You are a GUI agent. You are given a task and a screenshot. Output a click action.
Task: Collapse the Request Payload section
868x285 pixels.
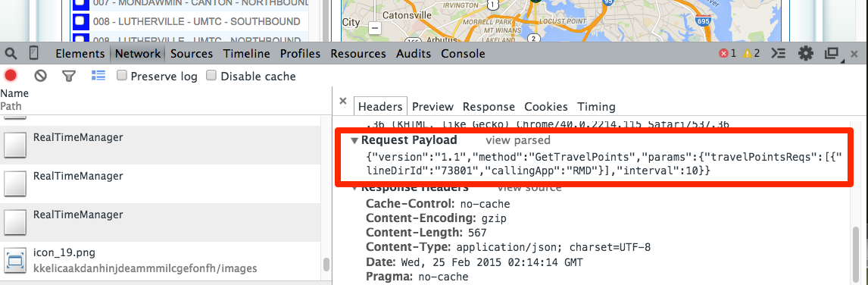pyautogui.click(x=354, y=141)
